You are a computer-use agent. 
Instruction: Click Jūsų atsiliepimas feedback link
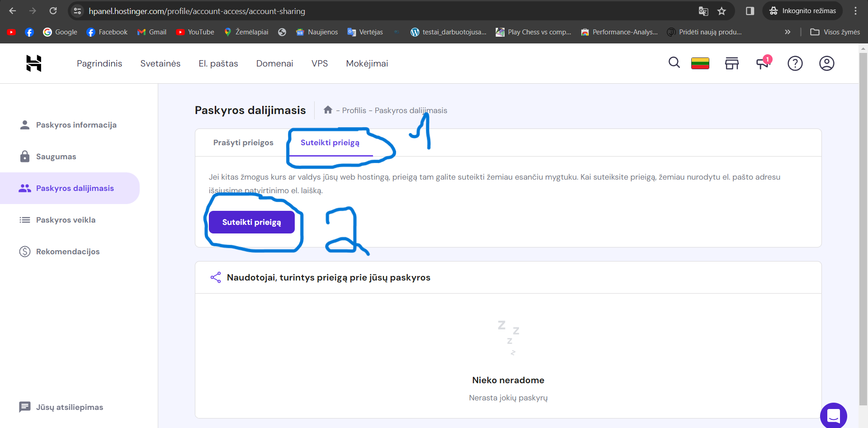(x=69, y=407)
